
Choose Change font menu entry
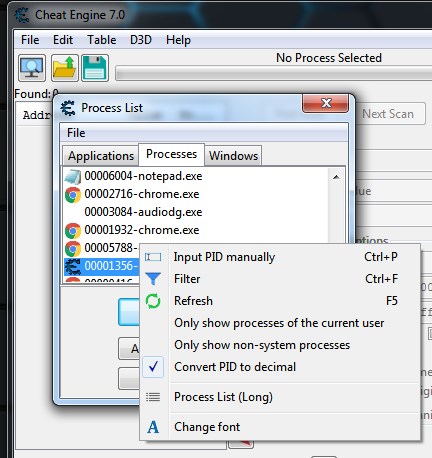tap(280, 427)
